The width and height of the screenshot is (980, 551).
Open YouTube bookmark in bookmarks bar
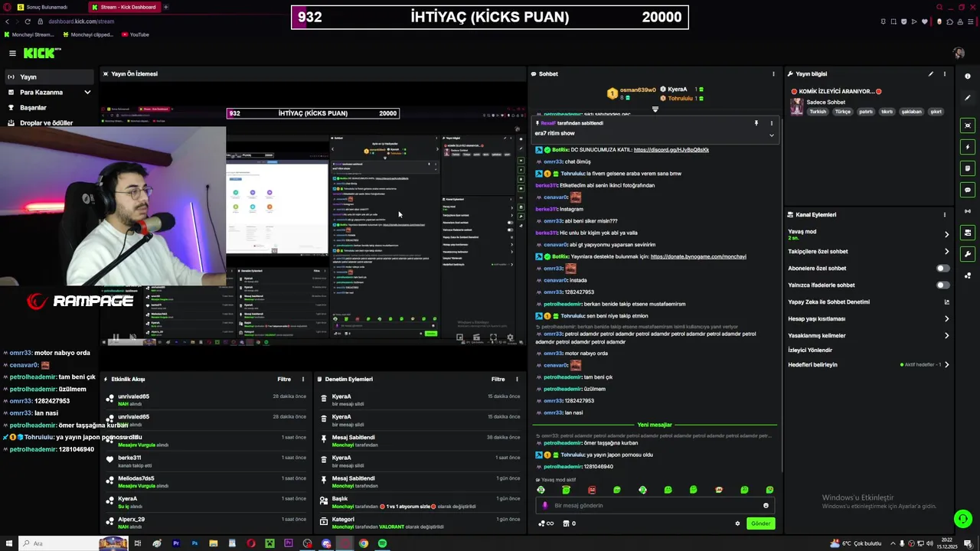pyautogui.click(x=135, y=34)
